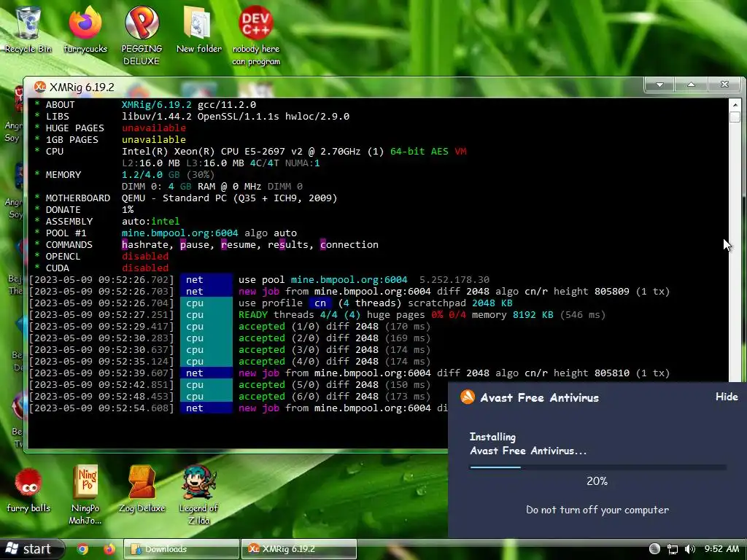Open the furrycucks Firefox shortcut

[85, 28]
